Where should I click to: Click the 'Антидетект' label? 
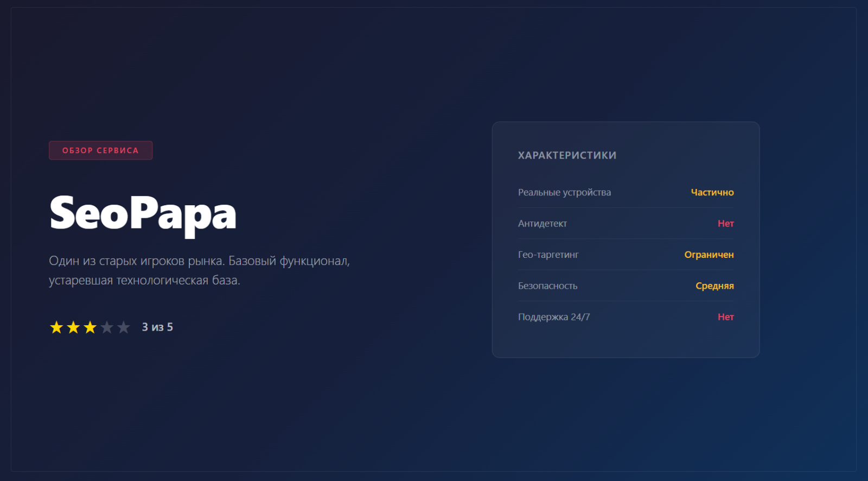542,224
